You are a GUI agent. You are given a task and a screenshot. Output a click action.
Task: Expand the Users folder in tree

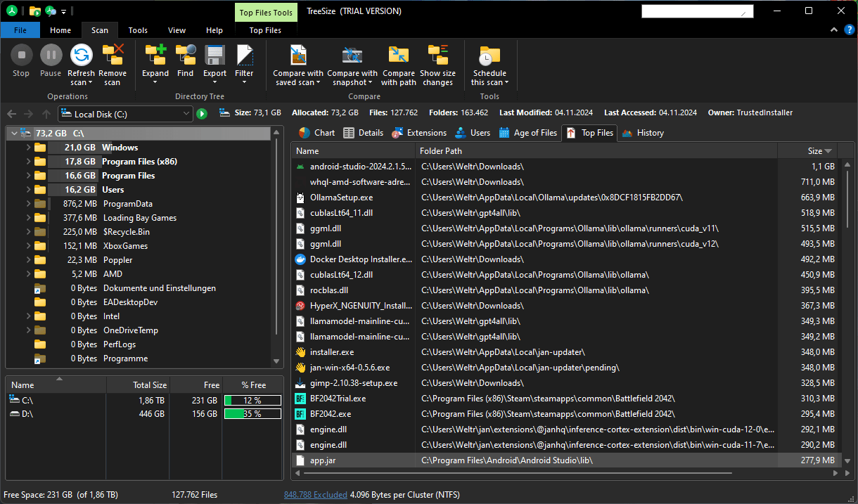28,190
